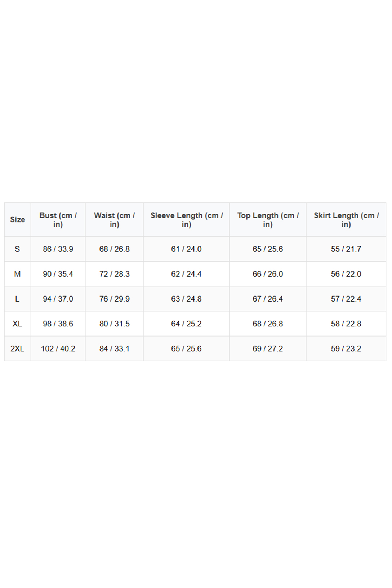The width and height of the screenshot is (392, 588).
Task: Click the Waist (cm / in) header
Action: tap(114, 219)
